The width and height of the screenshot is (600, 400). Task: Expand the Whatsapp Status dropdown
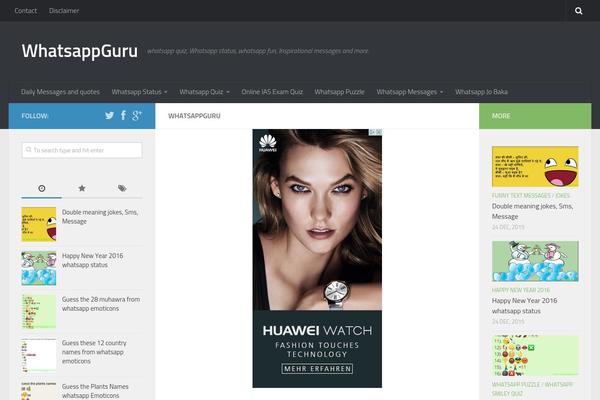(x=139, y=92)
